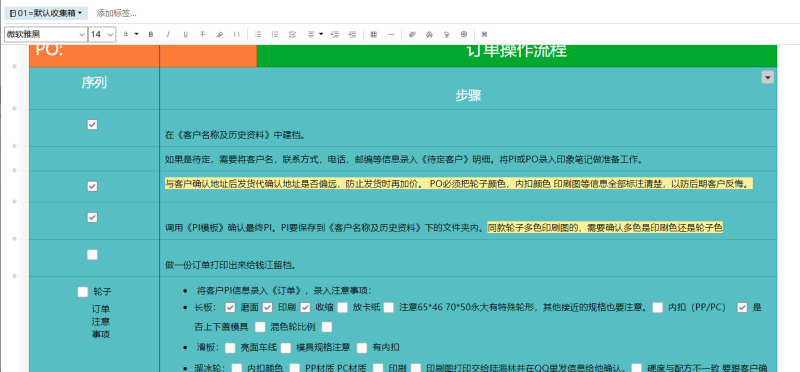This screenshot has height=372, width=800.
Task: Insert a code block with braces icon
Action: 237,34
